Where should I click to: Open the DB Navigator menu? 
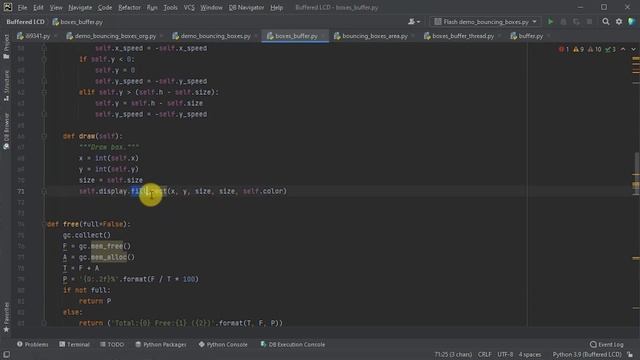[246, 7]
